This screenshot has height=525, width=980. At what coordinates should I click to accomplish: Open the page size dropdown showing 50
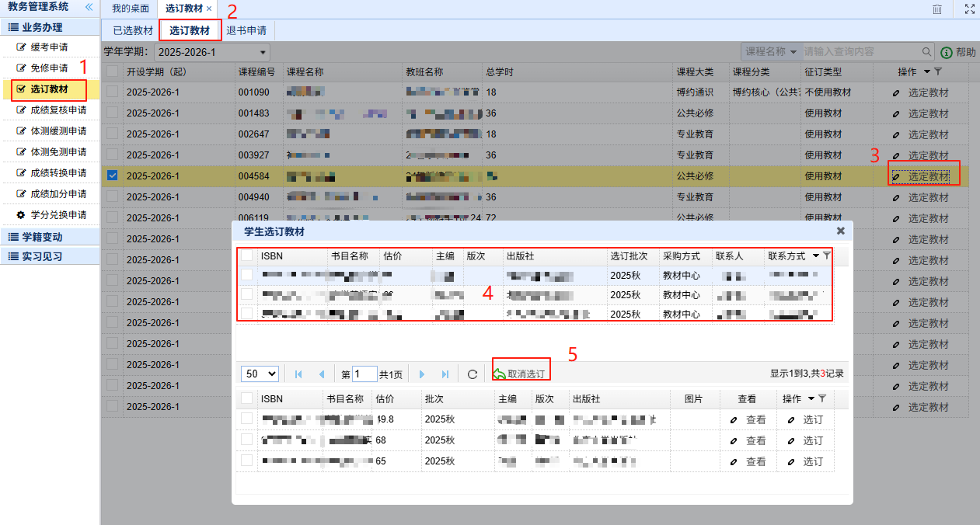point(260,374)
